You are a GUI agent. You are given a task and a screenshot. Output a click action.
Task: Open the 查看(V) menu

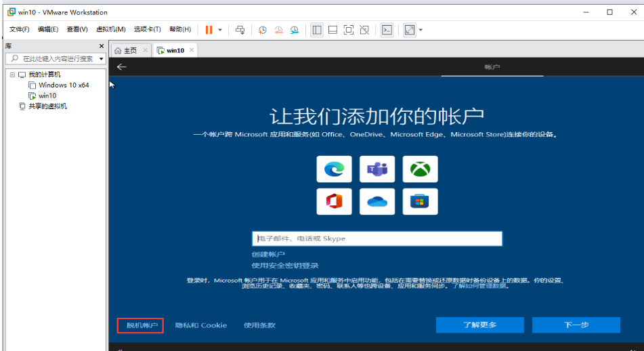coord(77,29)
